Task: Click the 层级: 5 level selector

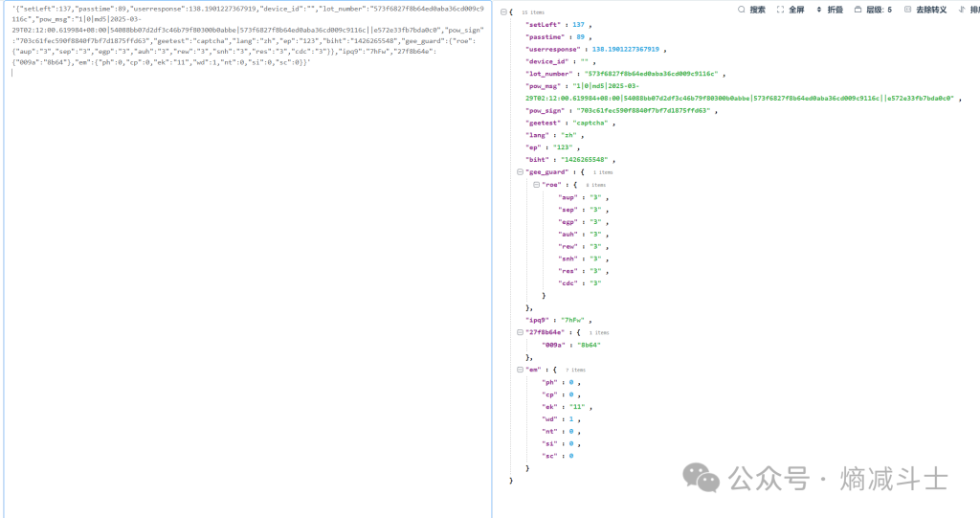Action: coord(879,10)
